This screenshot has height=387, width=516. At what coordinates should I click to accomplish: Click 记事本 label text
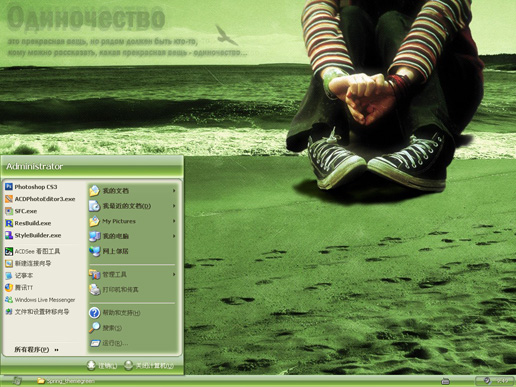click(24, 276)
